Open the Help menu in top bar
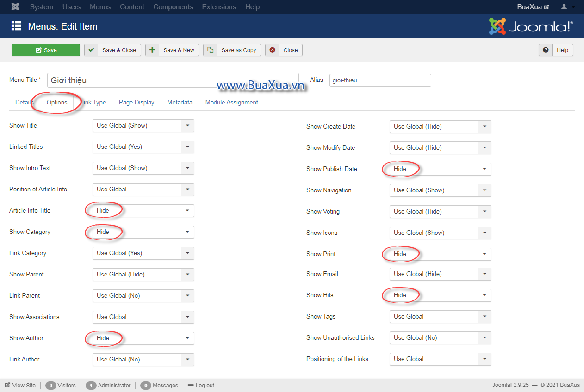This screenshot has width=584, height=392. coord(252,7)
